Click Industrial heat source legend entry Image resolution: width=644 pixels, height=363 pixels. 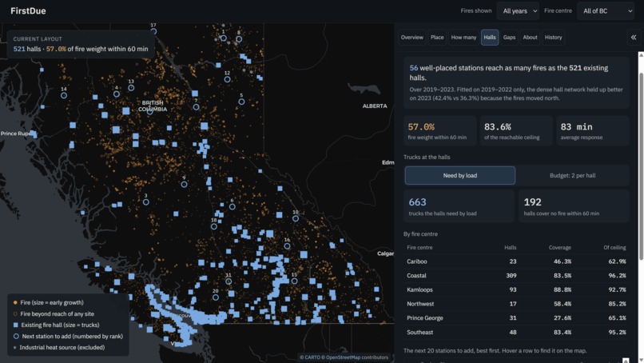click(x=59, y=347)
